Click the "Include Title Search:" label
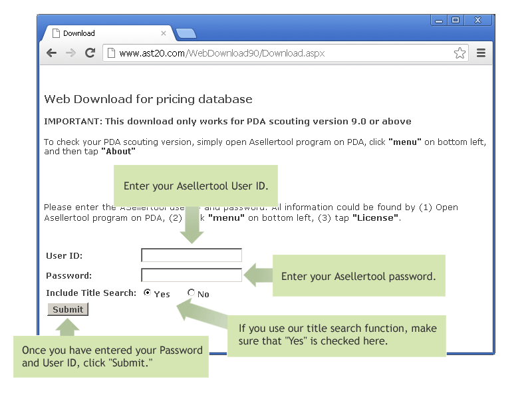 click(x=91, y=293)
